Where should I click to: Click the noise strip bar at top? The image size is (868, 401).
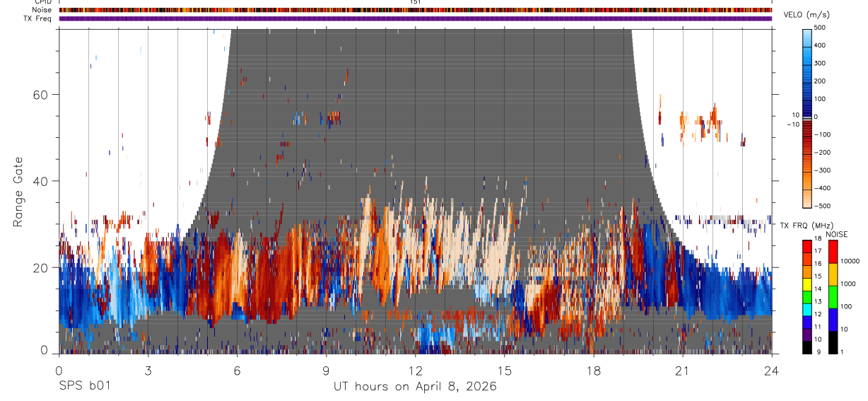415,10
